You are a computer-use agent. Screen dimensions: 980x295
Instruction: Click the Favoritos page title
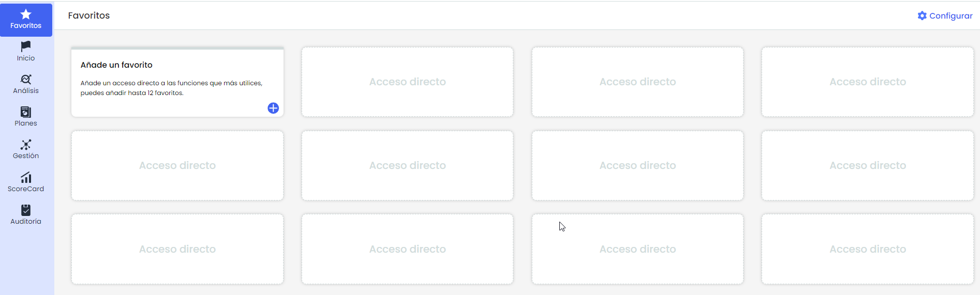(89, 15)
